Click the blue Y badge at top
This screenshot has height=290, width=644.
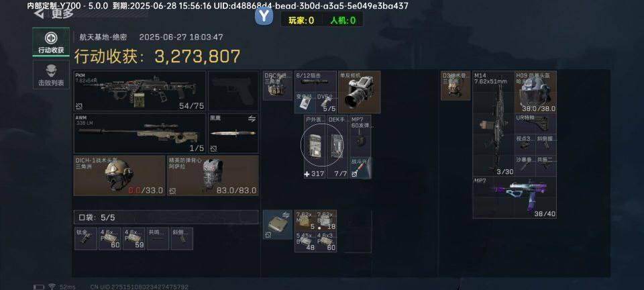[264, 16]
